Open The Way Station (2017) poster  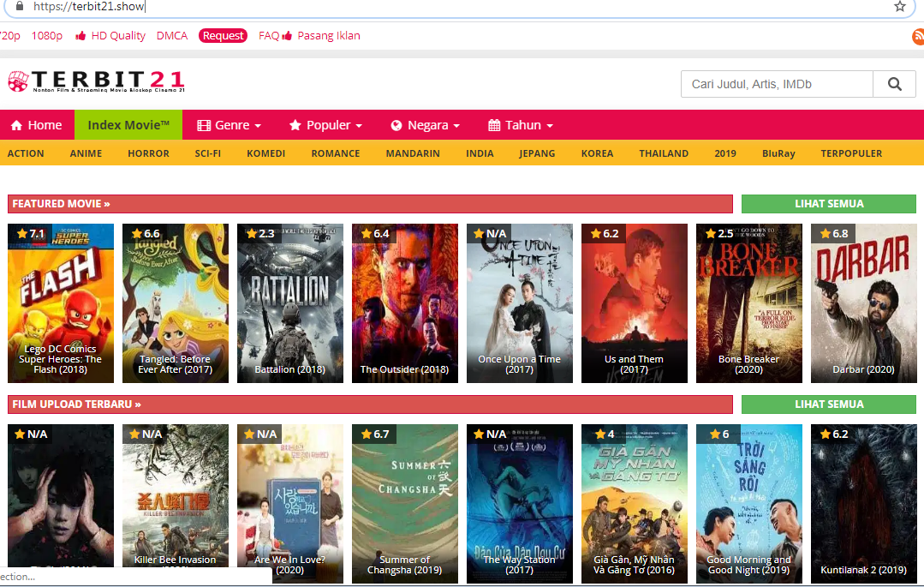click(x=520, y=504)
